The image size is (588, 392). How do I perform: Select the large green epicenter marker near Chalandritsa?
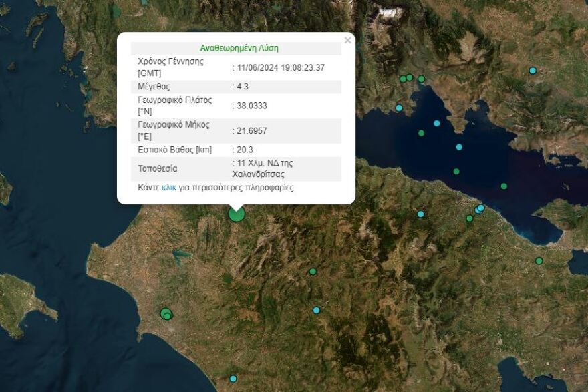tap(235, 214)
